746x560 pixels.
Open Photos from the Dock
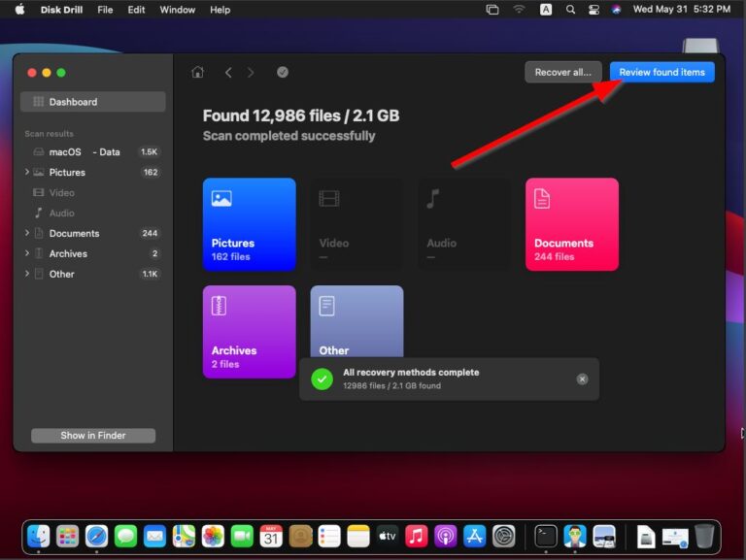click(213, 537)
